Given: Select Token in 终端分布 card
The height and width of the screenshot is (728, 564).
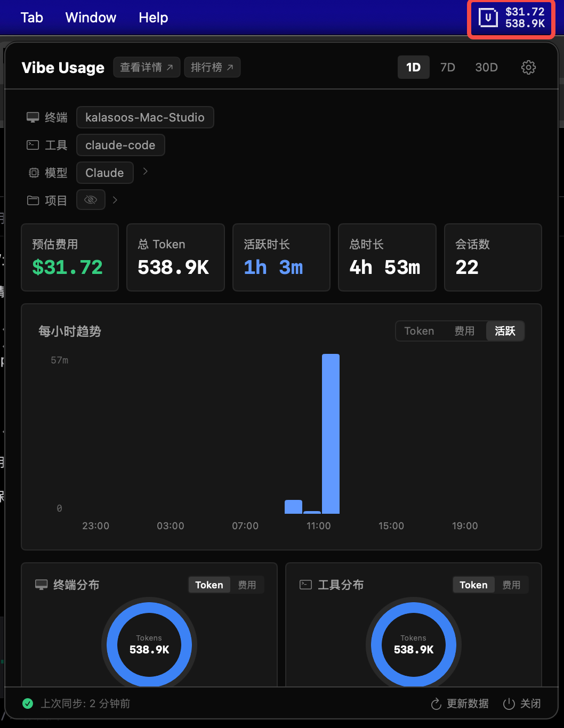Looking at the screenshot, I should (209, 585).
